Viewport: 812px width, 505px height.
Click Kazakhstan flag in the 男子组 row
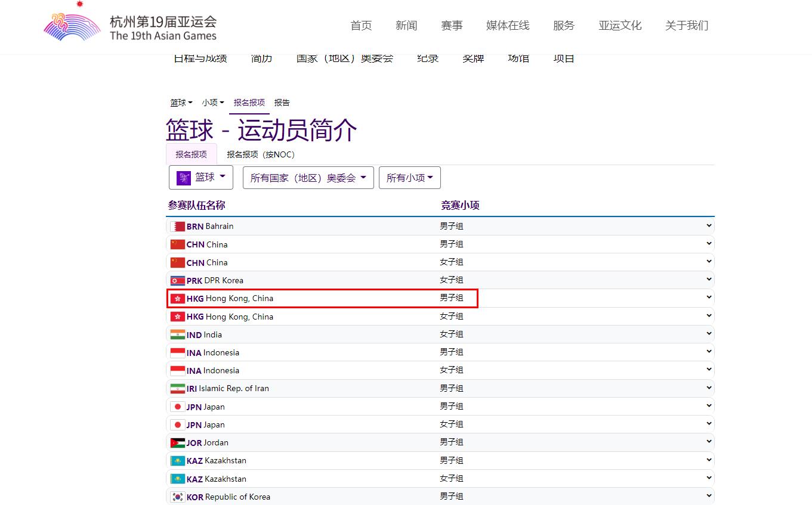pos(178,460)
